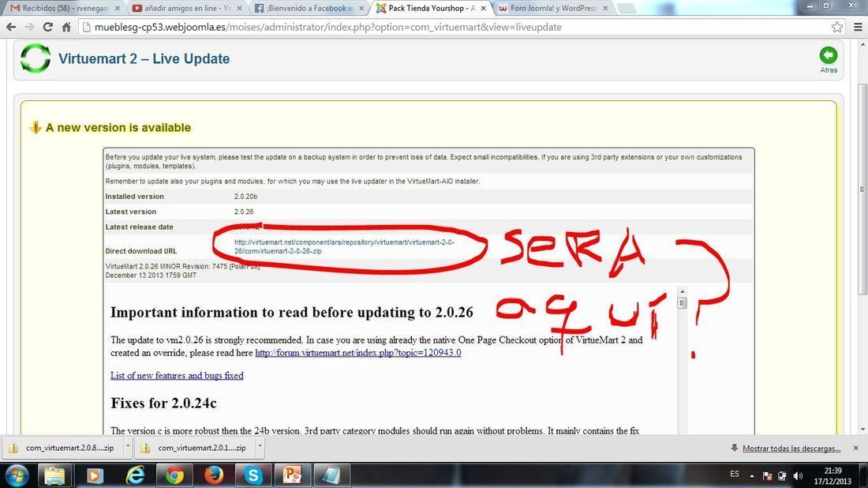Open Firefox from the taskbar
Viewport: 868px width, 488px height.
click(x=214, y=476)
